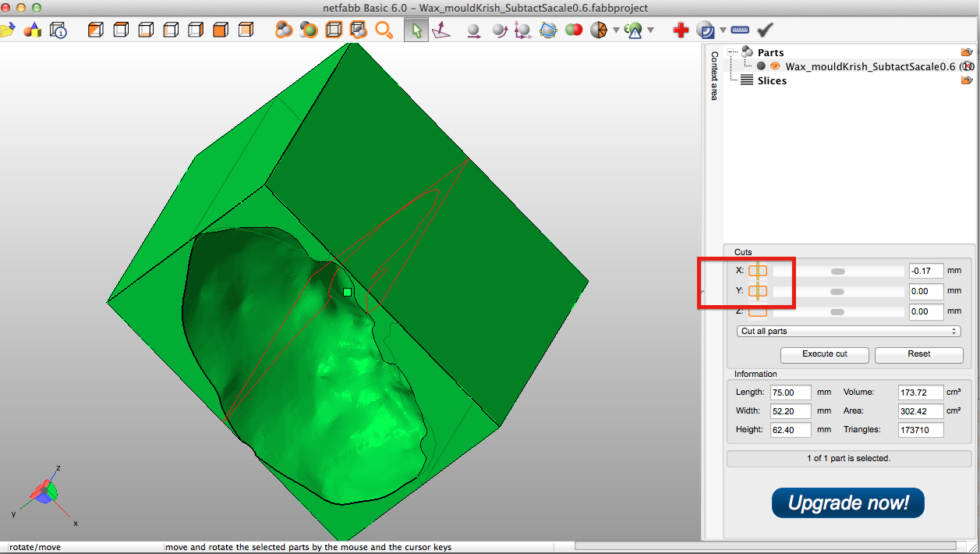Expand the Parts tree node

[x=731, y=52]
